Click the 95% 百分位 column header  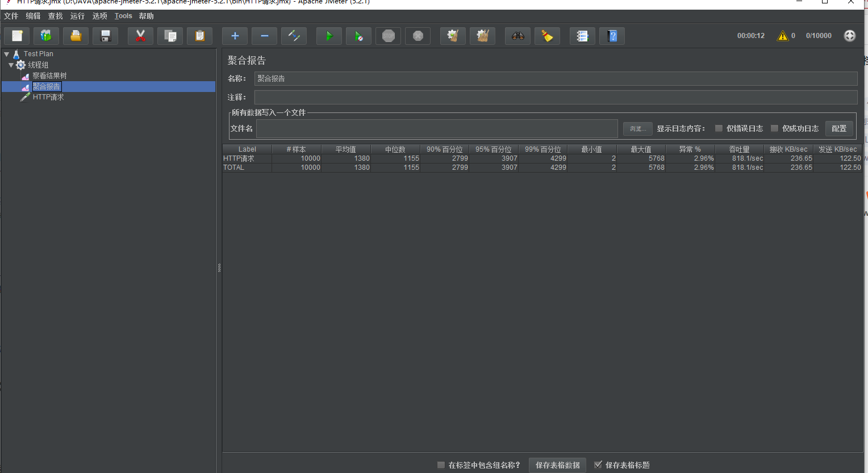point(494,149)
